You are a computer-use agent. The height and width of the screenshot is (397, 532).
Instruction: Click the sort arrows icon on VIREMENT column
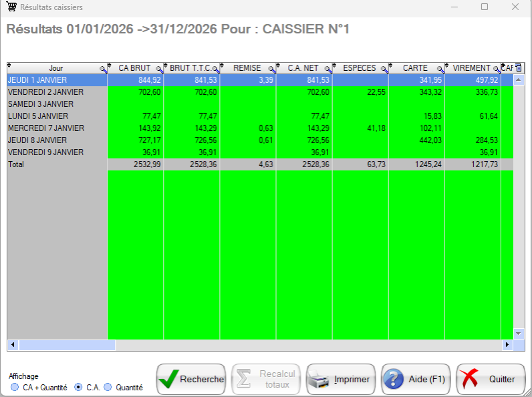click(447, 65)
